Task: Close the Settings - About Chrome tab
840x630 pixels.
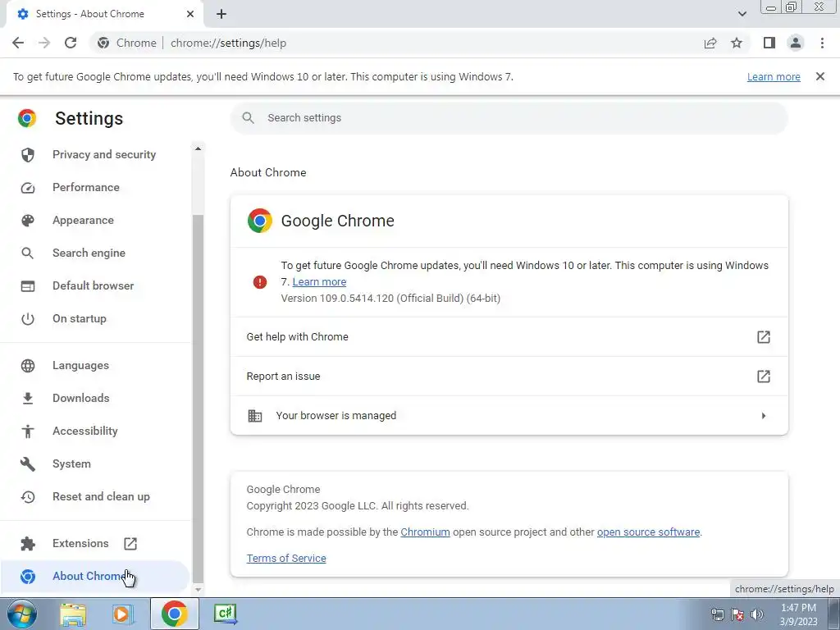Action: 190,14
